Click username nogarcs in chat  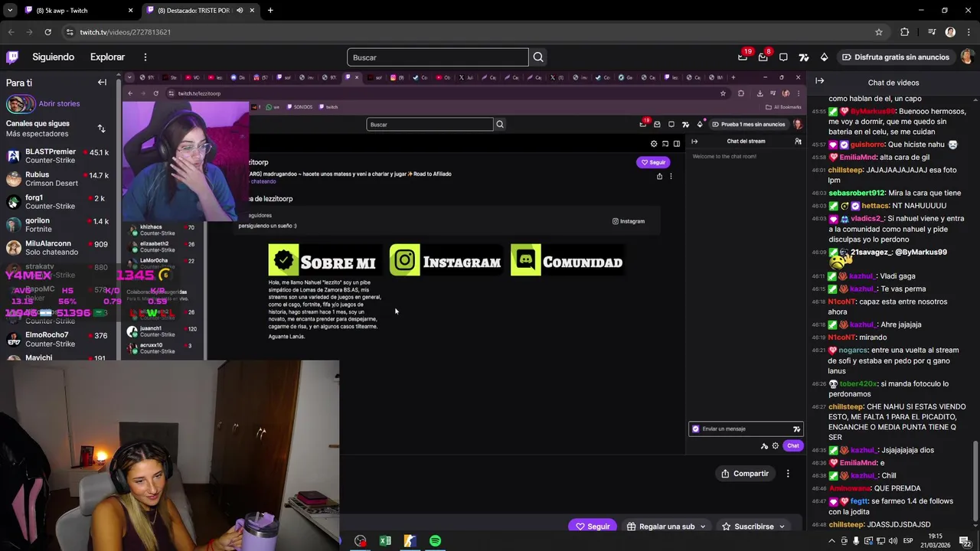(853, 350)
